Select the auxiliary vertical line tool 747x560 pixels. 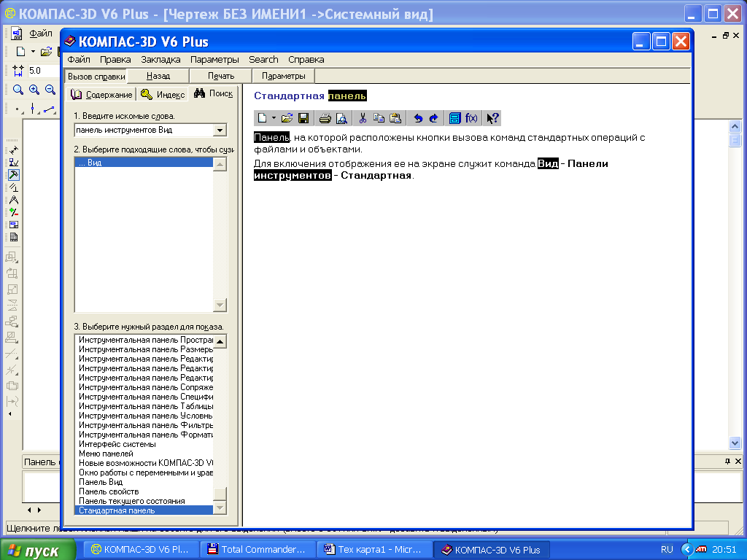pos(33,109)
